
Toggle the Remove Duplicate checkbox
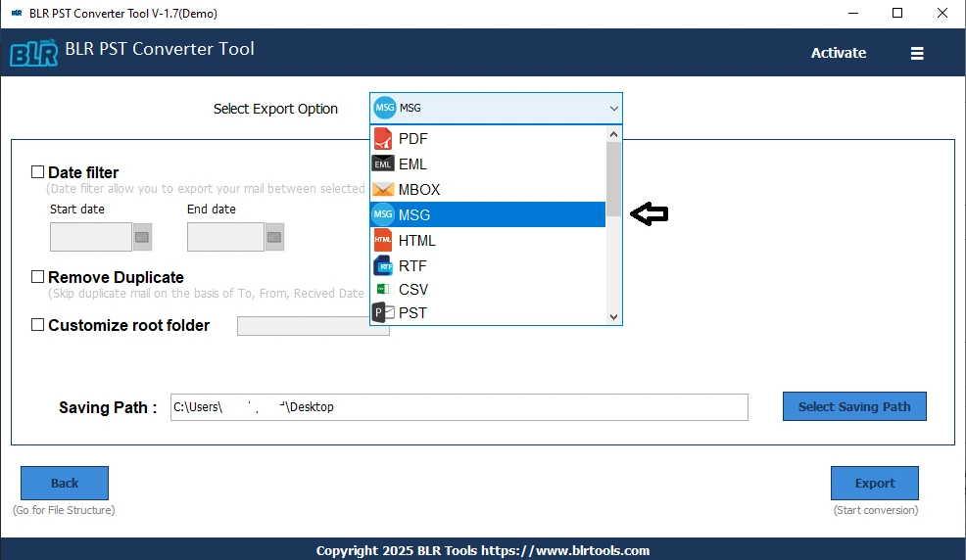38,277
